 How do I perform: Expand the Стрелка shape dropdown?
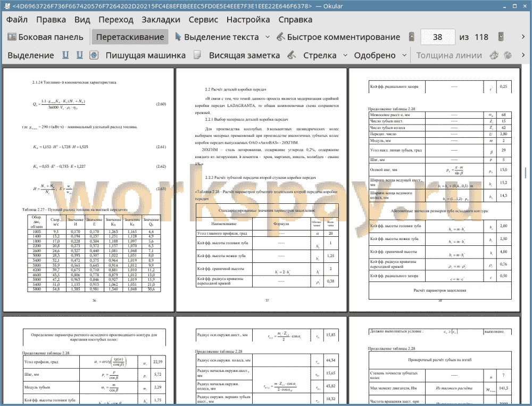point(345,55)
